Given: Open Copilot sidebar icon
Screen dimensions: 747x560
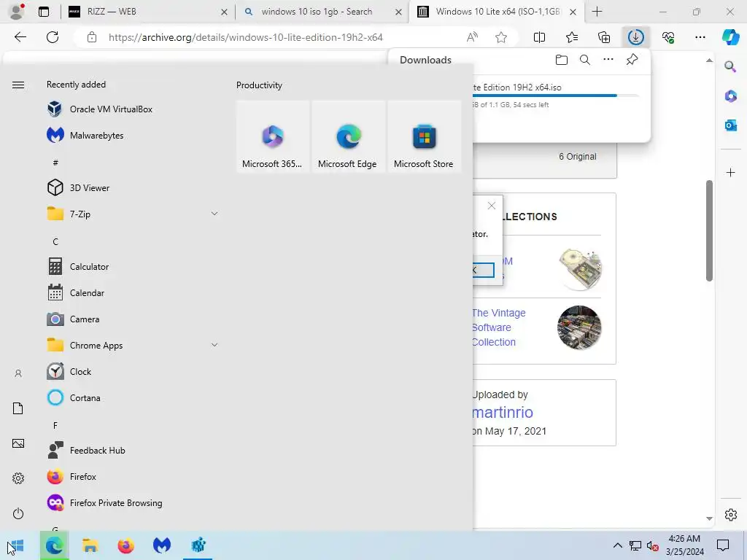Looking at the screenshot, I should (730, 37).
